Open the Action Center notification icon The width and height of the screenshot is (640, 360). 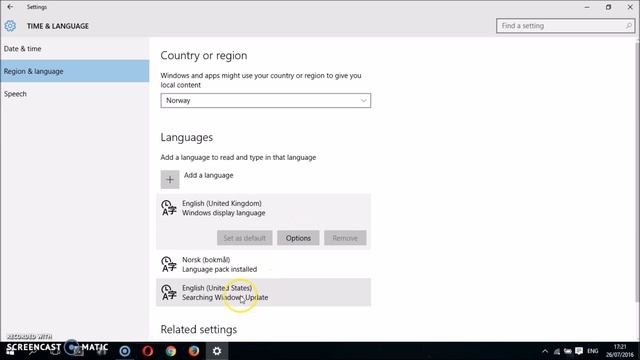pyautogui.click(x=579, y=351)
